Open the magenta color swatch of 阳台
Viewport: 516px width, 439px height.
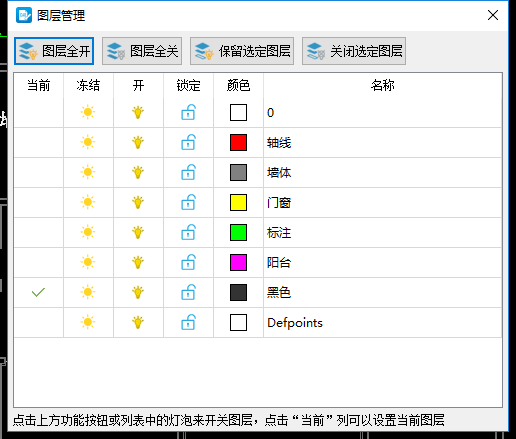pos(238,262)
